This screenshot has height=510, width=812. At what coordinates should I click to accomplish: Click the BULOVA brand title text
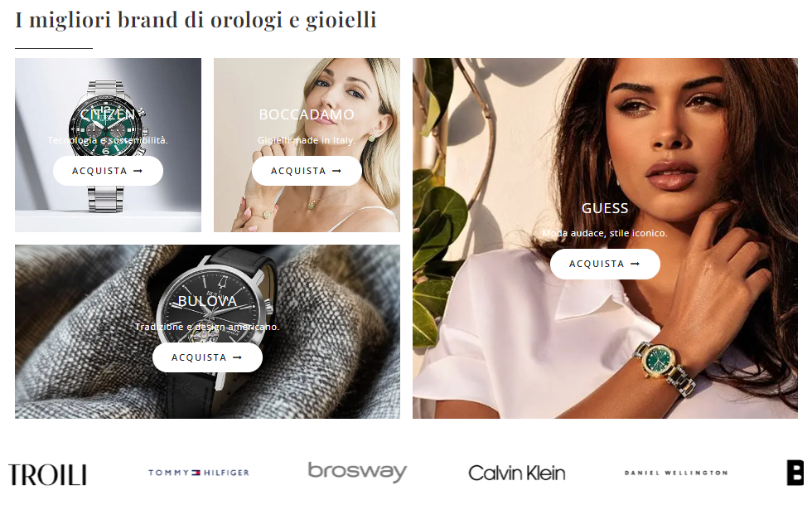coord(207,301)
